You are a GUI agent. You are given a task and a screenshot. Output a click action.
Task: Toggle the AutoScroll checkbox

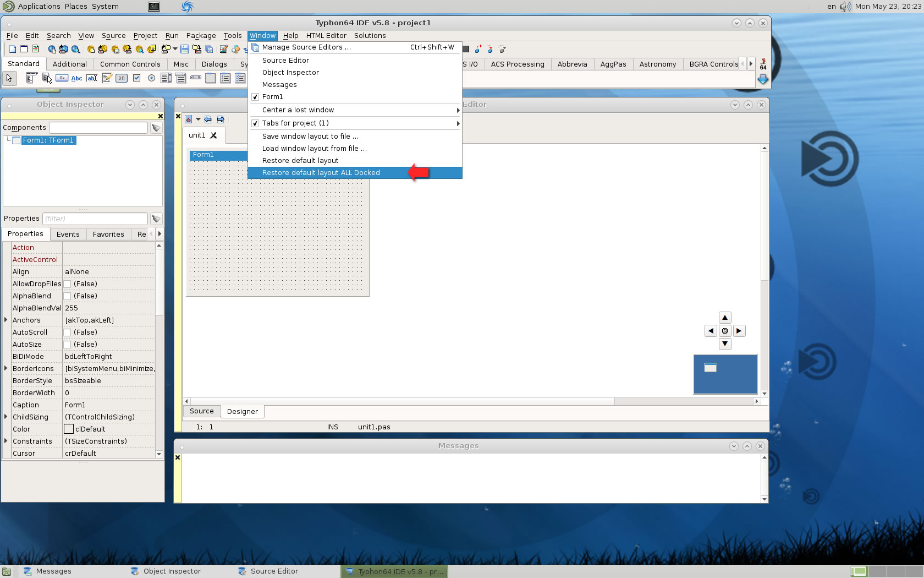(67, 332)
